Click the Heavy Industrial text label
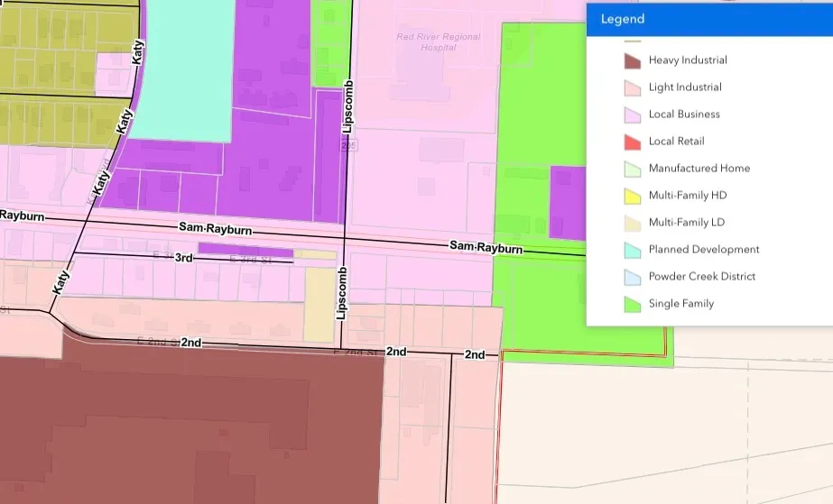This screenshot has height=504, width=833. 687,60
